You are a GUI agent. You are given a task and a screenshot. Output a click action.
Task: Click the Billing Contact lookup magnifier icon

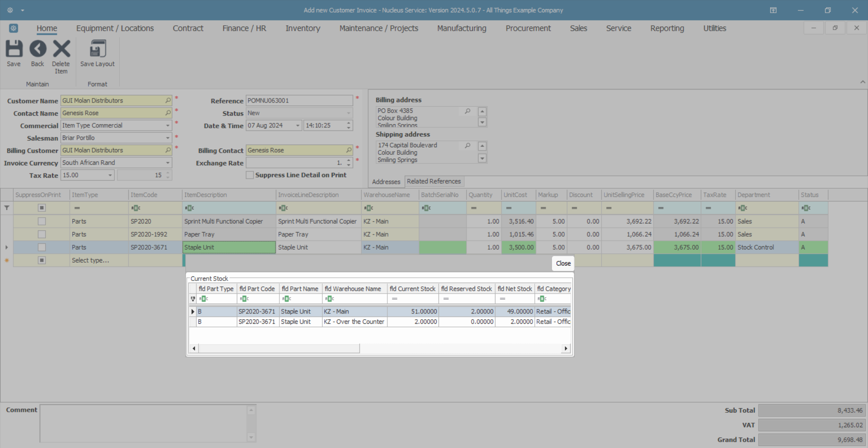click(x=349, y=150)
